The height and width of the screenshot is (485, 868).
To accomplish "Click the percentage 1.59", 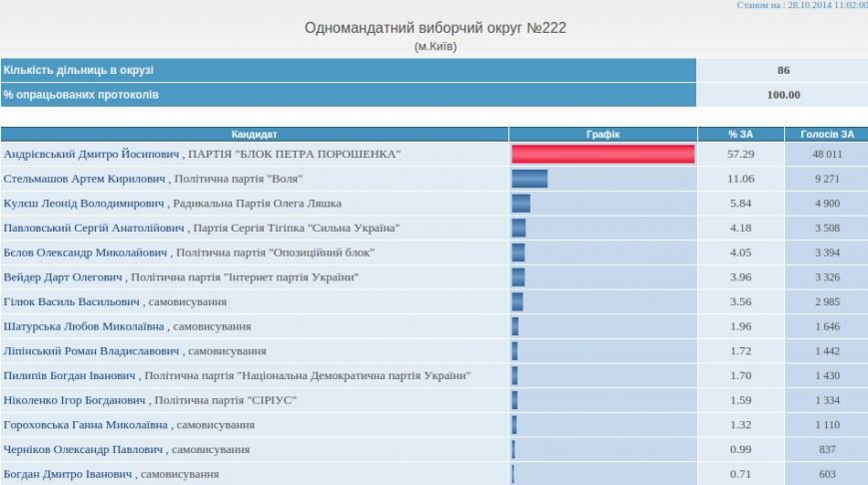I will (x=741, y=400).
